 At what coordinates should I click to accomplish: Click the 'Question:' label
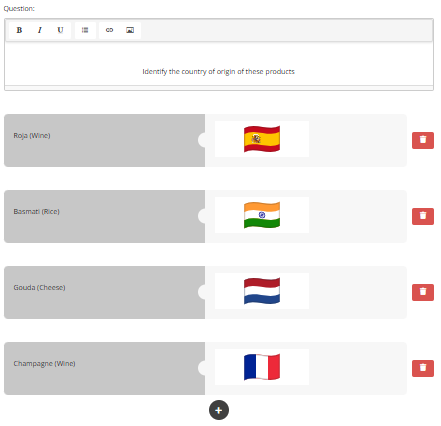(x=19, y=9)
